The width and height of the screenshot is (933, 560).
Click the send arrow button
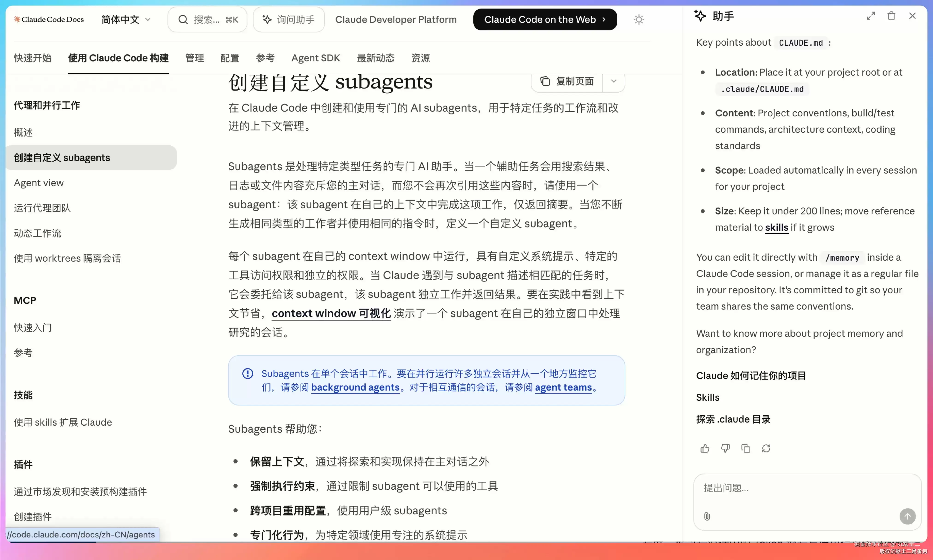click(907, 516)
